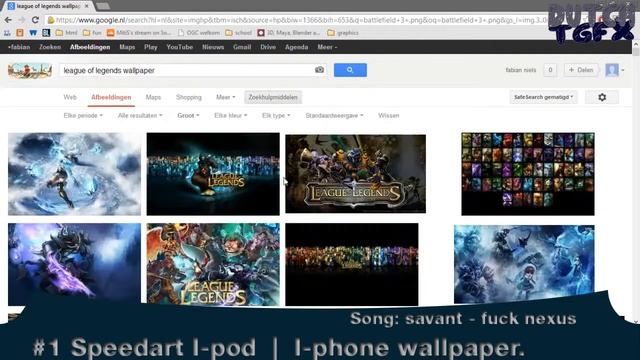Click the Google doodle logo

point(30,70)
